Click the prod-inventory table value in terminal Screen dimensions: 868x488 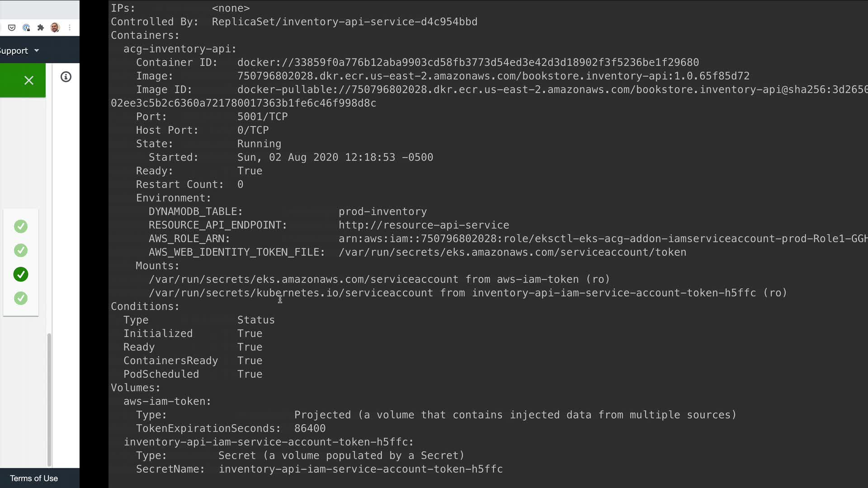coord(382,211)
